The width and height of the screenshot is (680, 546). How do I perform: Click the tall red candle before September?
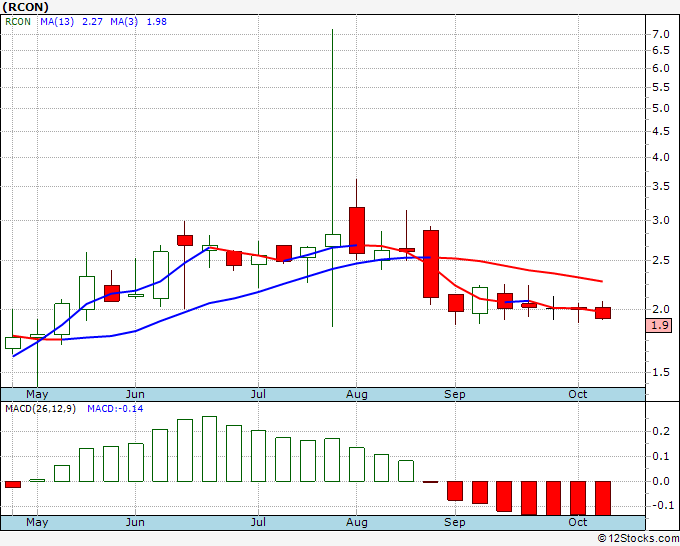[431, 264]
